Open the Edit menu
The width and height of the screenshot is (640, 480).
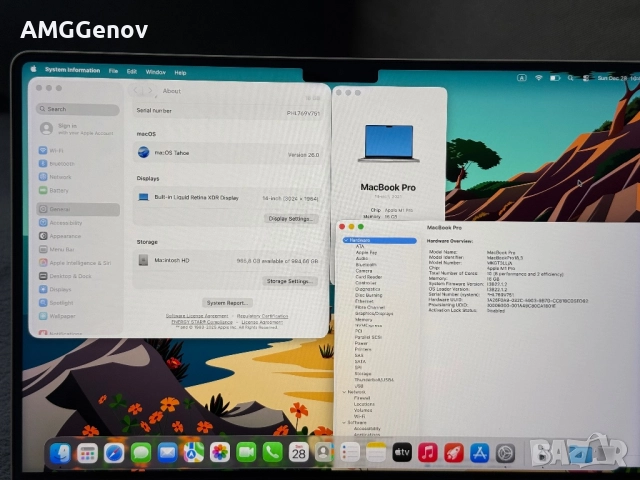coord(131,71)
